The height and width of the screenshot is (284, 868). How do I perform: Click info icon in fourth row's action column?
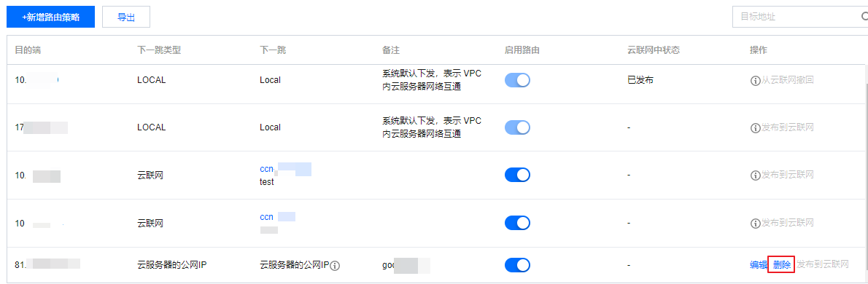point(754,224)
